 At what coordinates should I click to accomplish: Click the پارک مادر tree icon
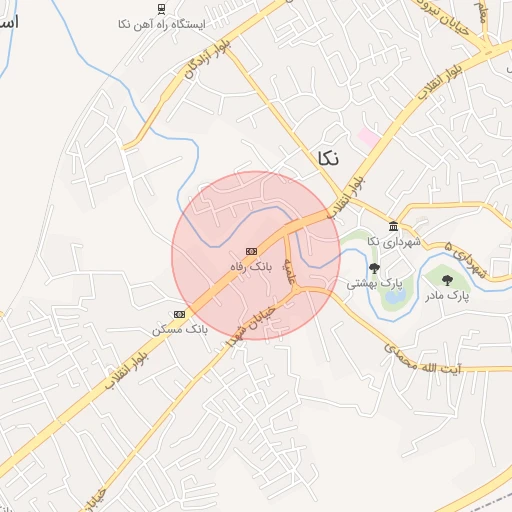click(447, 281)
